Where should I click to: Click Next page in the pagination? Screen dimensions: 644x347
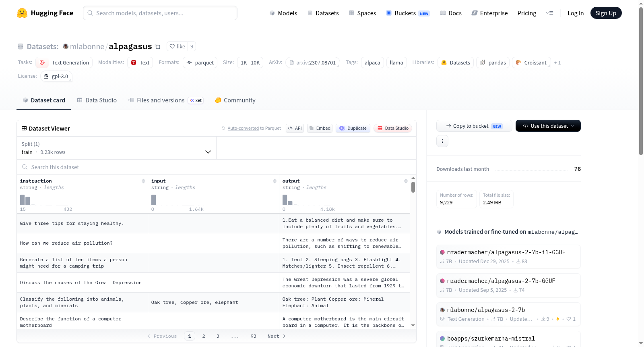pyautogui.click(x=277, y=336)
